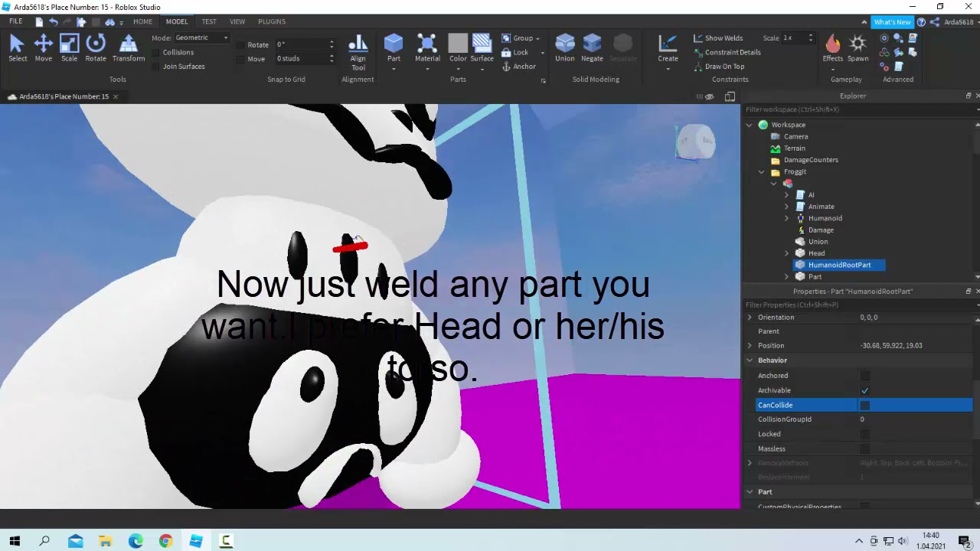980x551 pixels.
Task: Toggle the Rotate snap checkbox
Action: coord(240,44)
